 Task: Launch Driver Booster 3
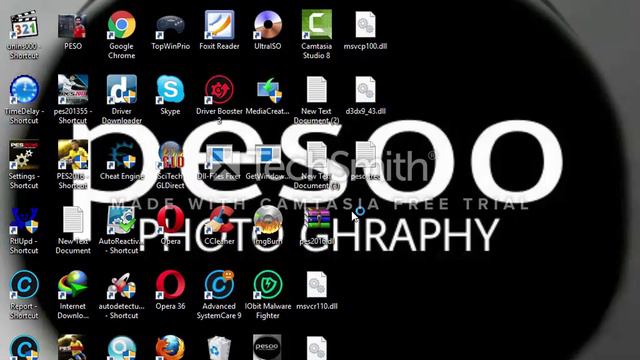pos(219,90)
